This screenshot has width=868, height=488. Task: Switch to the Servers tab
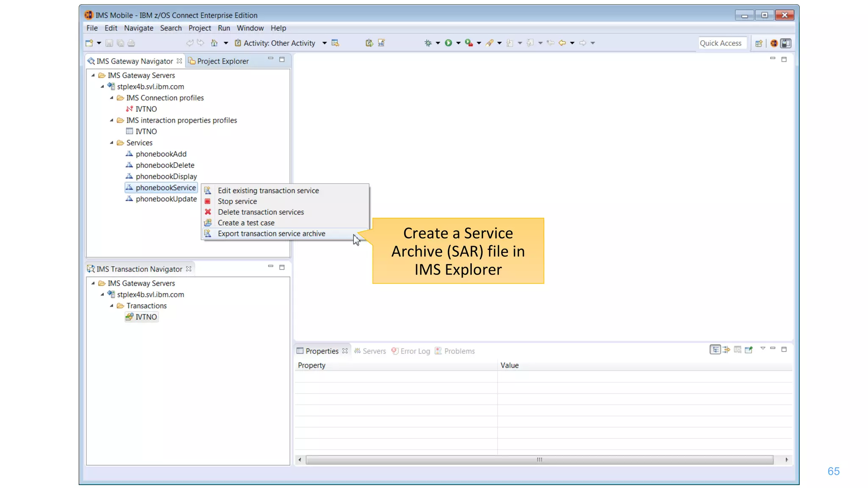[x=370, y=351]
